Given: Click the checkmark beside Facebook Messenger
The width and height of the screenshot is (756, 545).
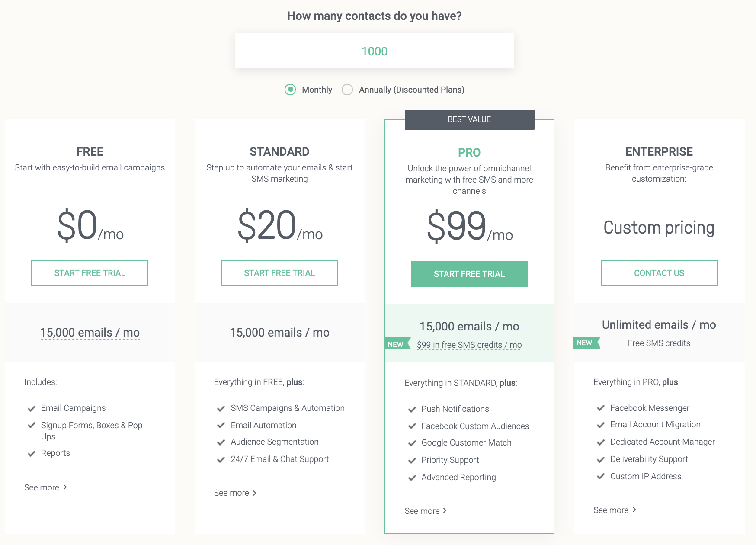Looking at the screenshot, I should pos(601,408).
